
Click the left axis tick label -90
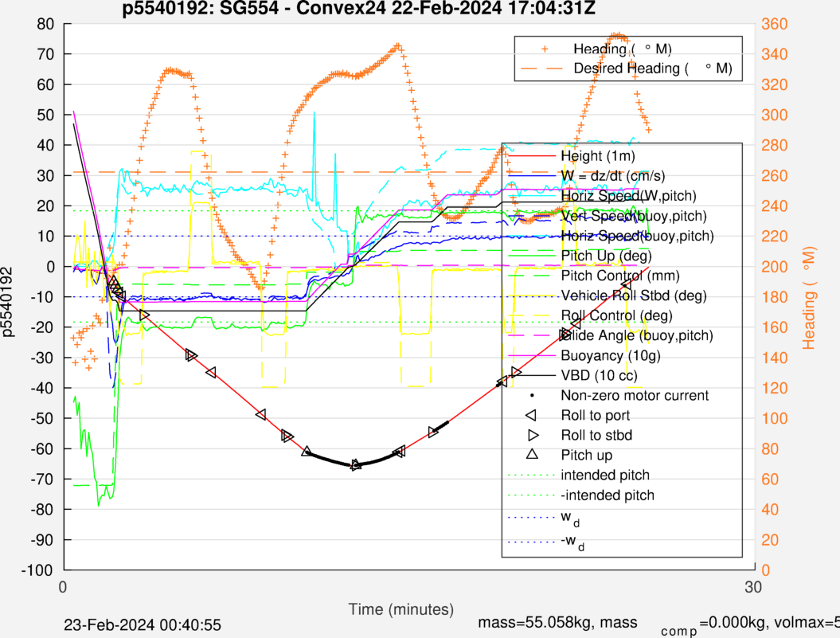tap(41, 540)
